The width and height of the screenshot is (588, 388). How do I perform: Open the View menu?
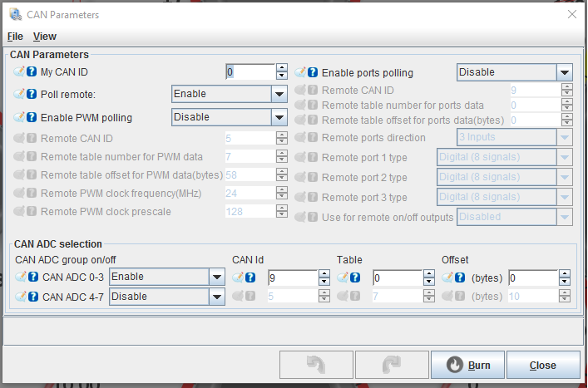pyautogui.click(x=45, y=37)
